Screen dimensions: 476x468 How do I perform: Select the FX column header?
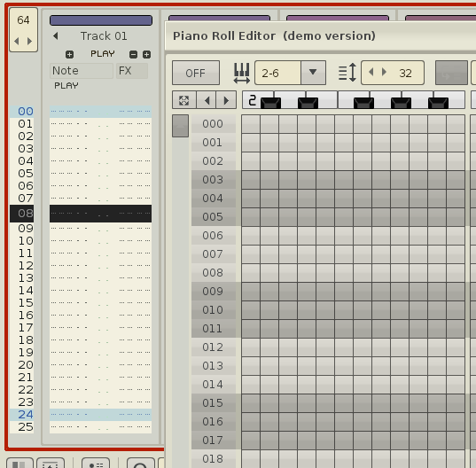coord(132,71)
